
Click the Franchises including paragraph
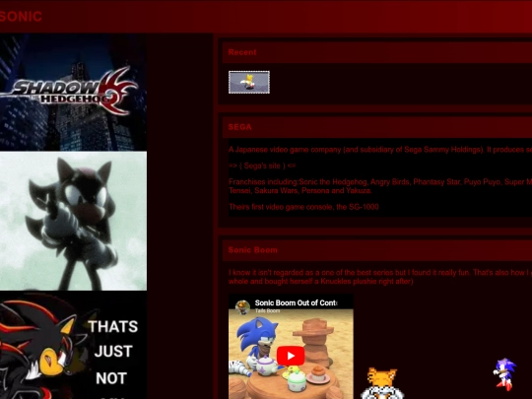380,186
